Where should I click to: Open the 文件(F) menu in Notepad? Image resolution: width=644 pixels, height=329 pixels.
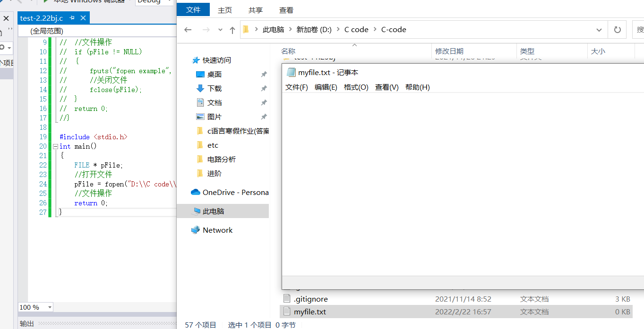297,87
